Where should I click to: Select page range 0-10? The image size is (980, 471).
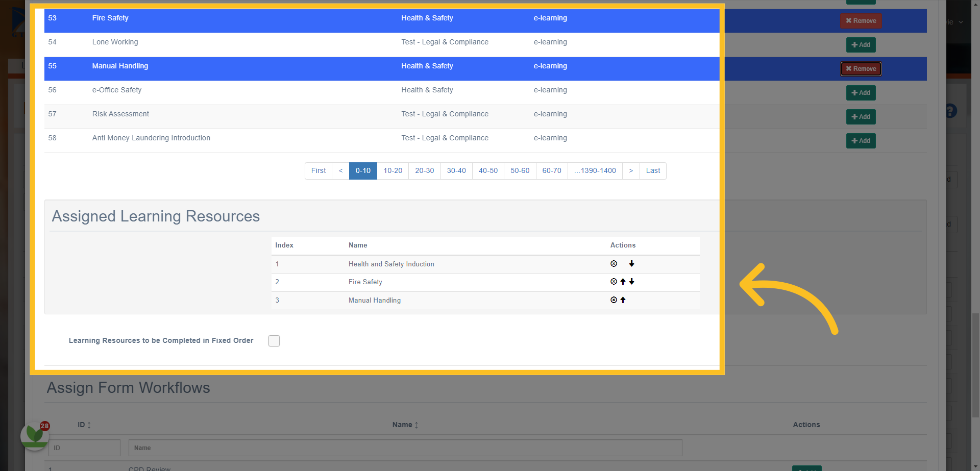(363, 171)
